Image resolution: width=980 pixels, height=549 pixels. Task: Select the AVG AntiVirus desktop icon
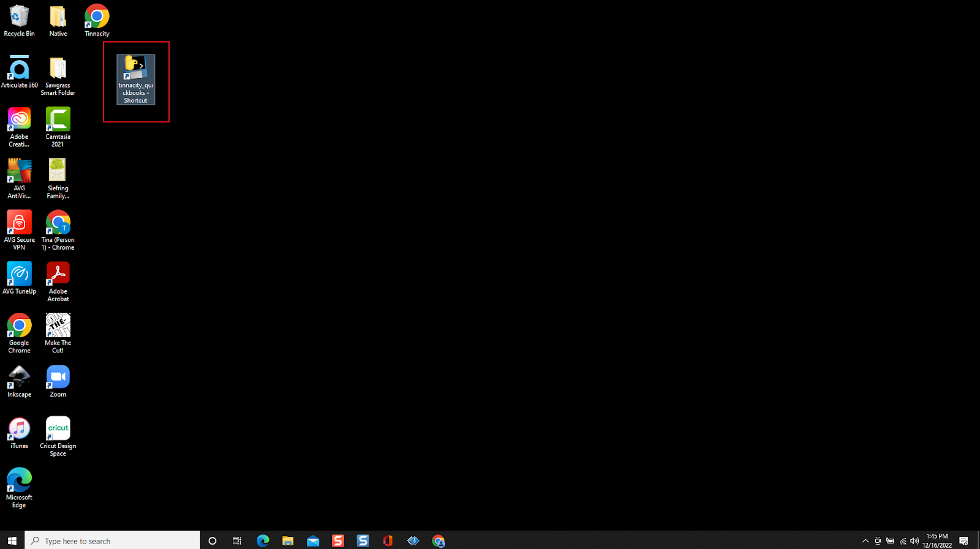[x=19, y=179]
